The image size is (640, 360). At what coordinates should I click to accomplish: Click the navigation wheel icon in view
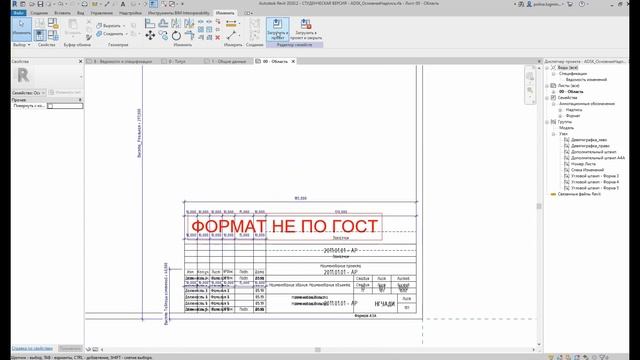(530, 76)
